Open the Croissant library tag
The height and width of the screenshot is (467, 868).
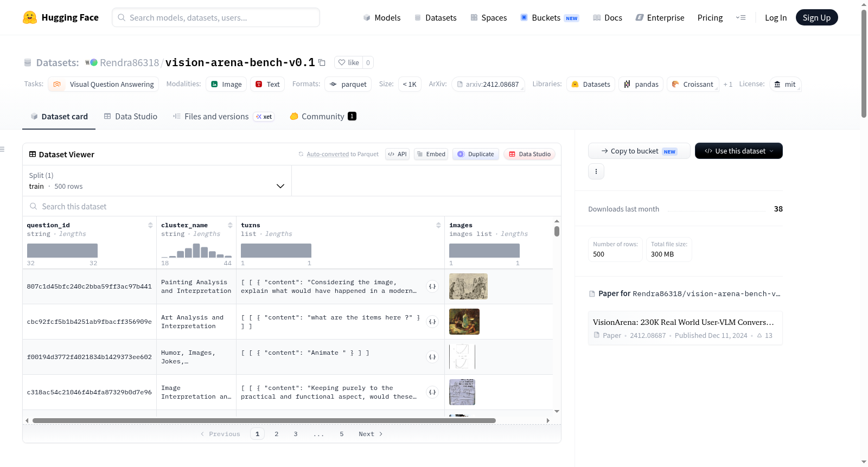[693, 84]
